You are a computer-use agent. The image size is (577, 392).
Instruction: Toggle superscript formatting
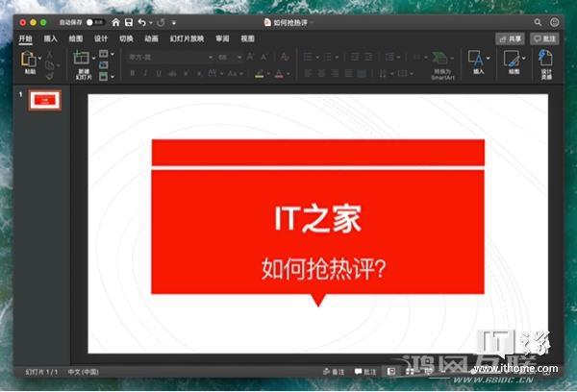point(187,74)
